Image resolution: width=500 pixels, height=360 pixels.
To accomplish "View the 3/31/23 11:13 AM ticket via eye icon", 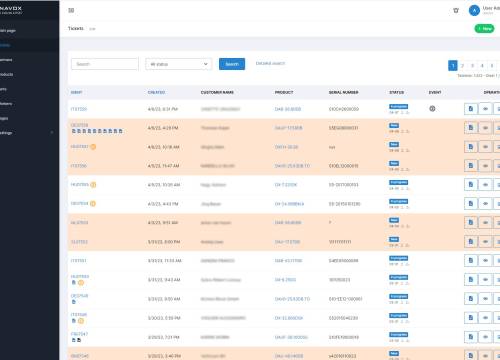I will click(485, 260).
